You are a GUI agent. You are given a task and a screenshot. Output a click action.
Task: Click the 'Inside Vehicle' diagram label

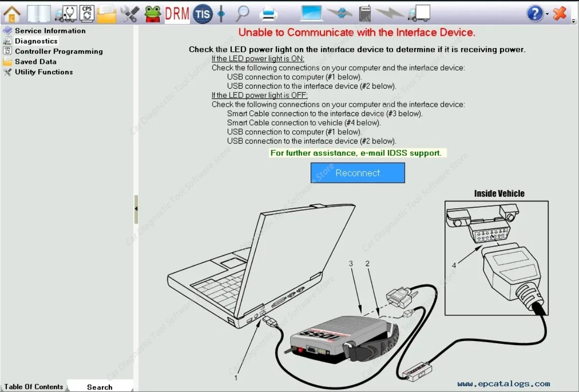[499, 194]
